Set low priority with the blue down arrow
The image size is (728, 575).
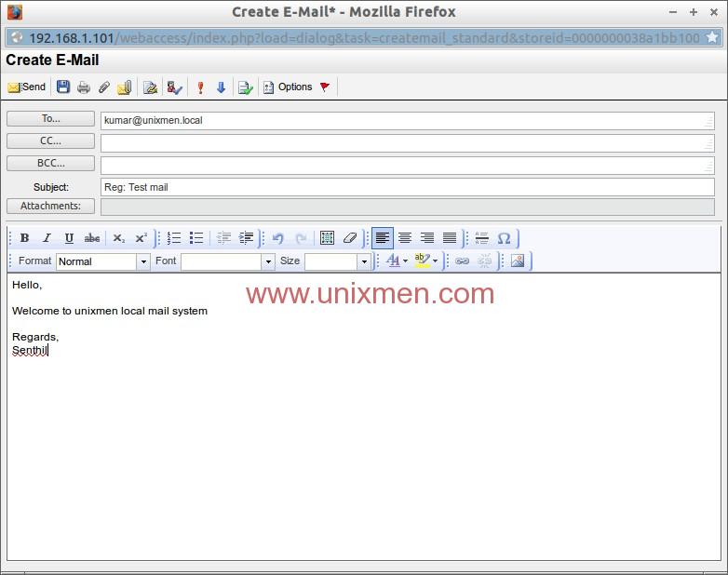(x=221, y=87)
